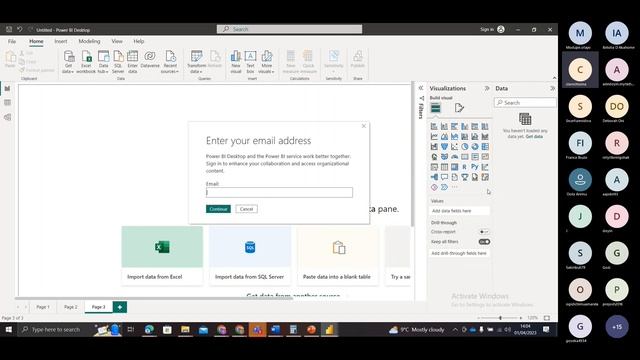This screenshot has height=360, width=640.
Task: Click Get more visuals ellipsis
Action: pyautogui.click(x=454, y=187)
